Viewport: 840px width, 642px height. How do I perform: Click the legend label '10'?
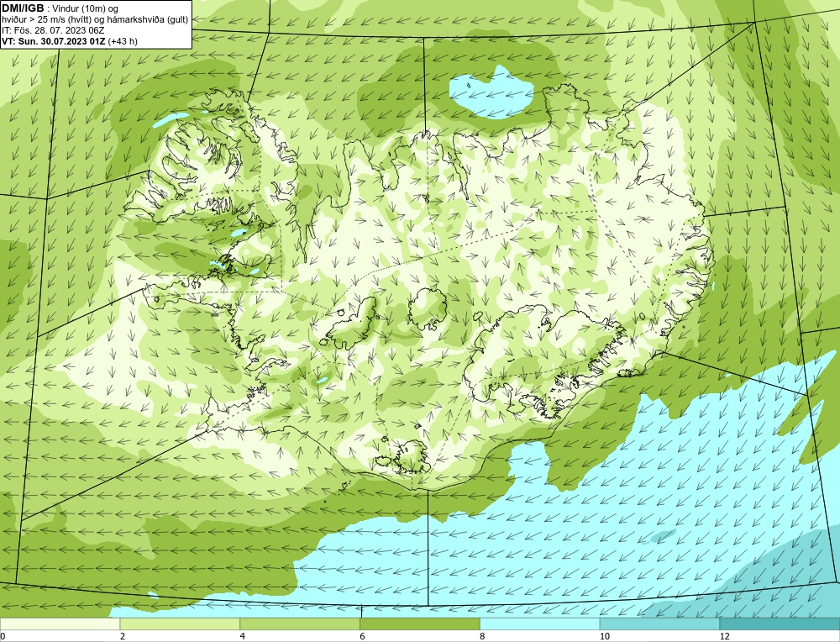pyautogui.click(x=604, y=637)
